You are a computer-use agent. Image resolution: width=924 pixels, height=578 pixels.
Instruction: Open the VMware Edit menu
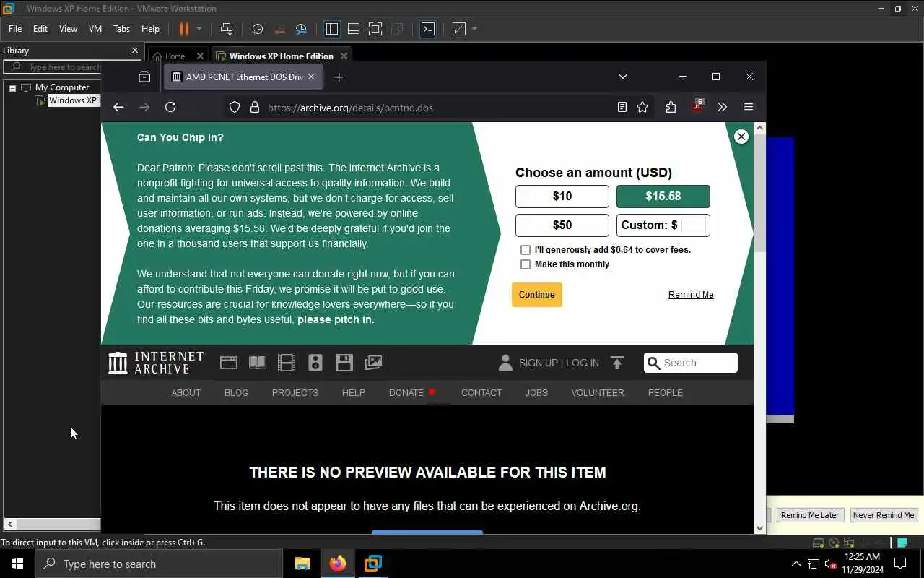click(x=40, y=29)
